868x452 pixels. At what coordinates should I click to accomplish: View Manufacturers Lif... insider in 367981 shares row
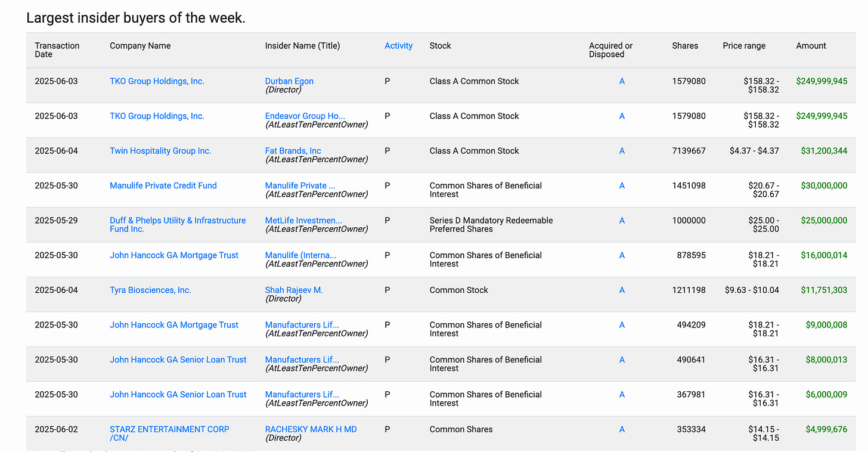pos(302,395)
